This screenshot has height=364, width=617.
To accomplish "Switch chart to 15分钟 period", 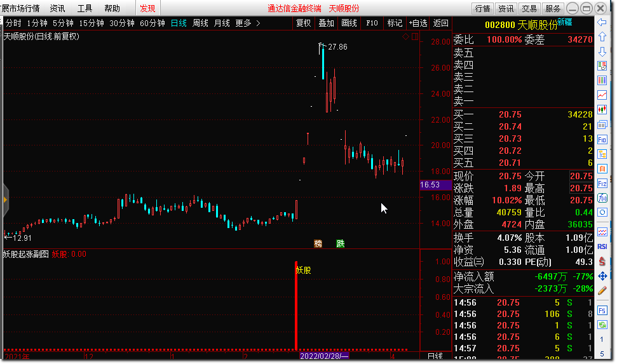I will point(92,24).
